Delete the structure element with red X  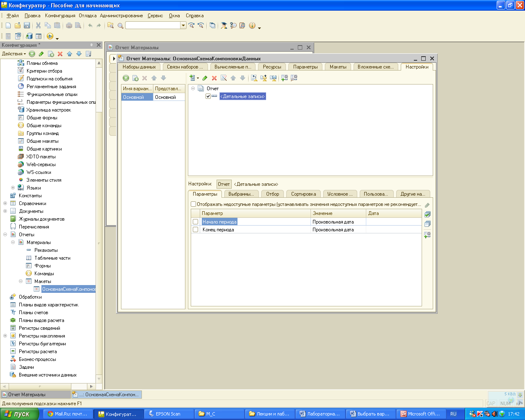pyautogui.click(x=214, y=78)
